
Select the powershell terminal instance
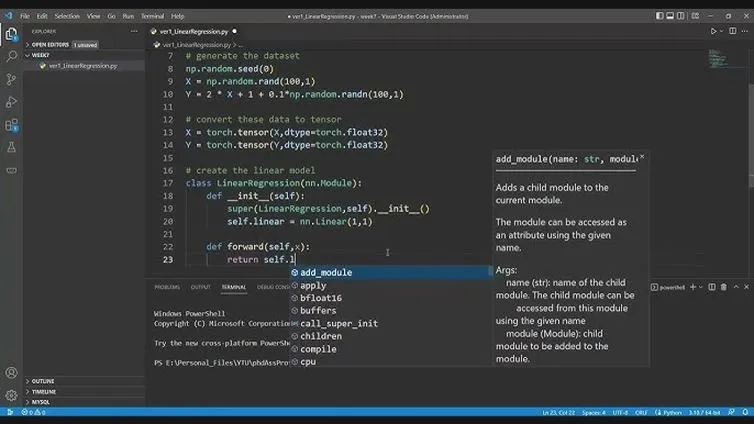667,287
